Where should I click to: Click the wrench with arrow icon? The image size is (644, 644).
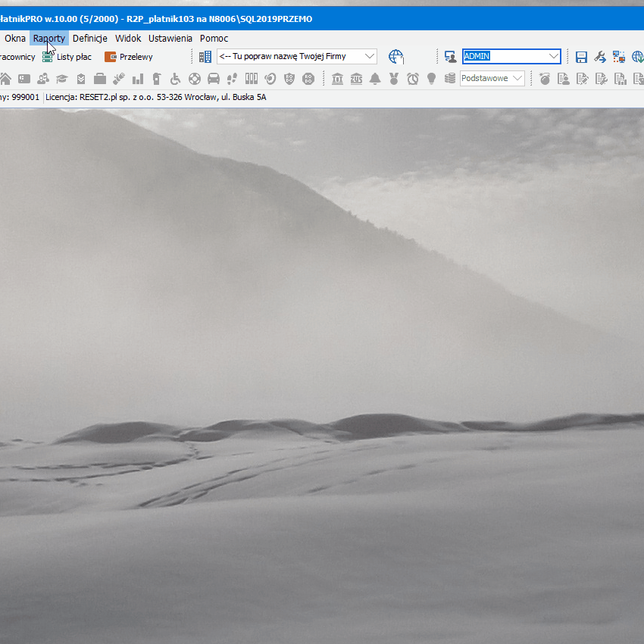tap(599, 57)
